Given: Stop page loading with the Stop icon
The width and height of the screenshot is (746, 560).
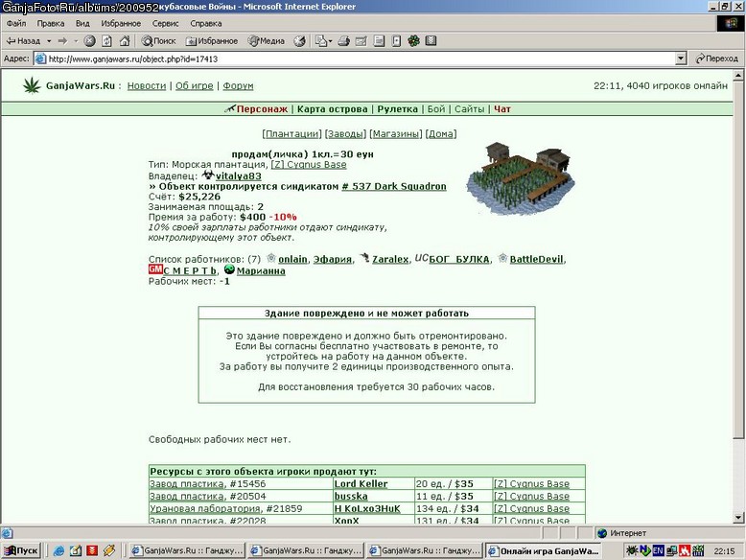Looking at the screenshot, I should 89,41.
